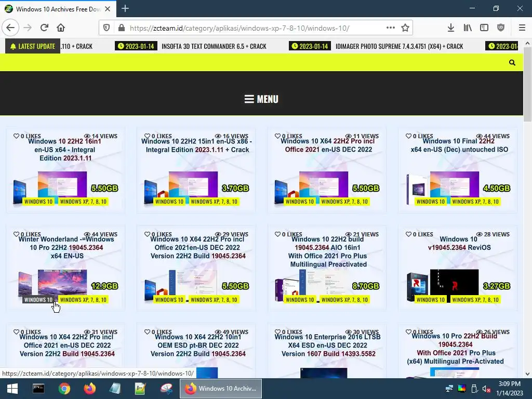Open page actions three-dot menu
532x399 pixels.
(391, 28)
